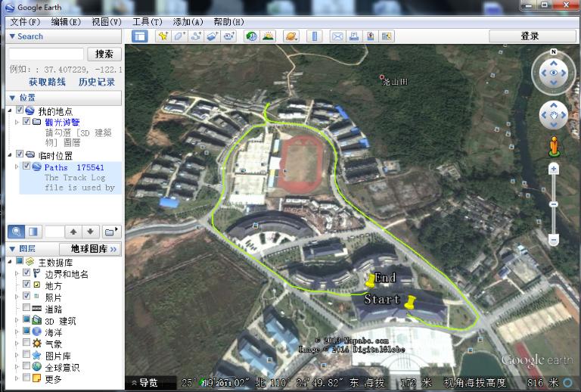581x392 pixels.
Task: Click 获取路线 directions link
Action: (x=47, y=82)
